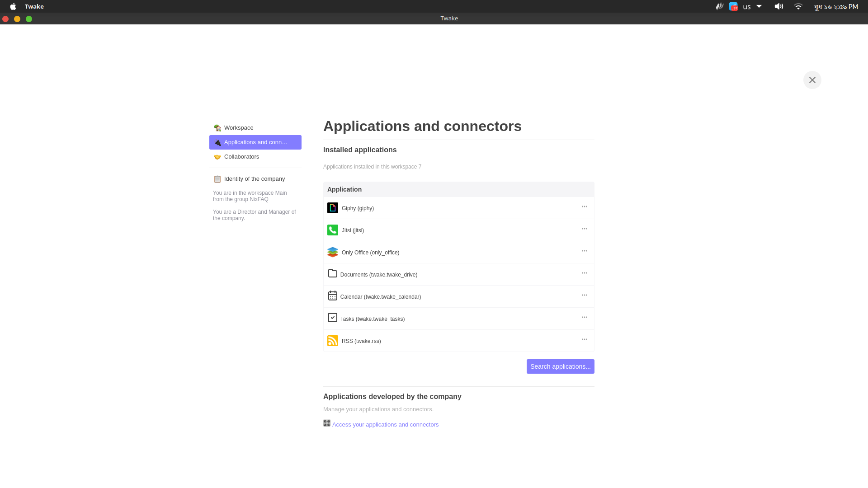Click the Workspace house icon in sidebar

(x=217, y=128)
